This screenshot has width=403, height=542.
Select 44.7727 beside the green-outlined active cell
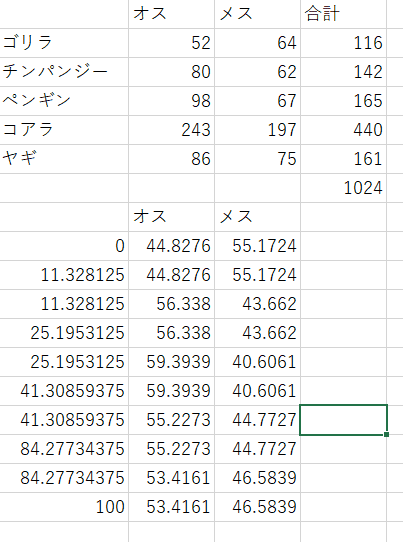257,421
